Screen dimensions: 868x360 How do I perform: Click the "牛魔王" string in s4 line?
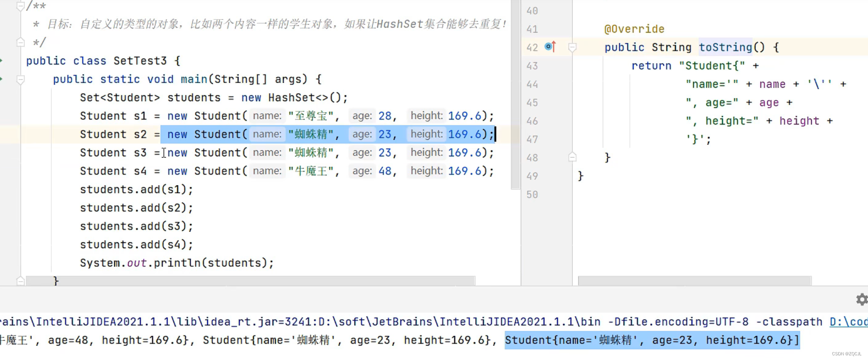(x=311, y=171)
